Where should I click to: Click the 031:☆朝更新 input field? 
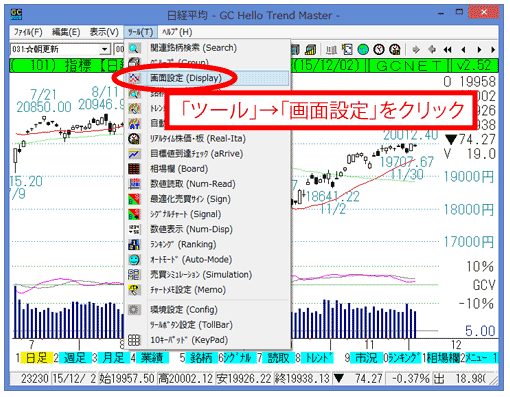(x=55, y=49)
